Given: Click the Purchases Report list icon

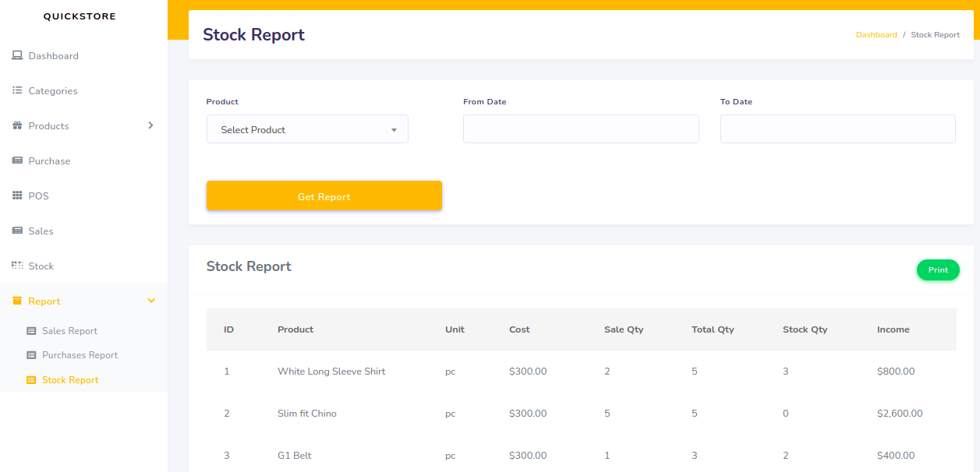Looking at the screenshot, I should coord(31,355).
